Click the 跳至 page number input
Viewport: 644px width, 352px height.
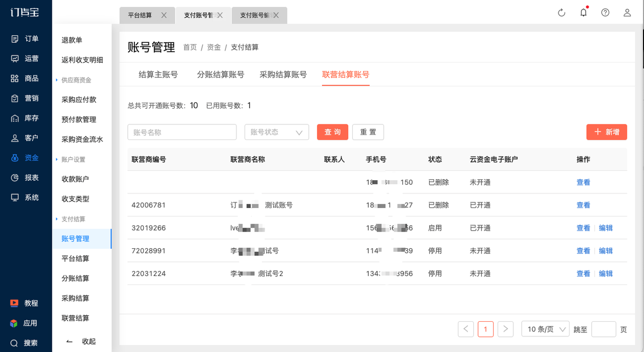pyautogui.click(x=604, y=329)
